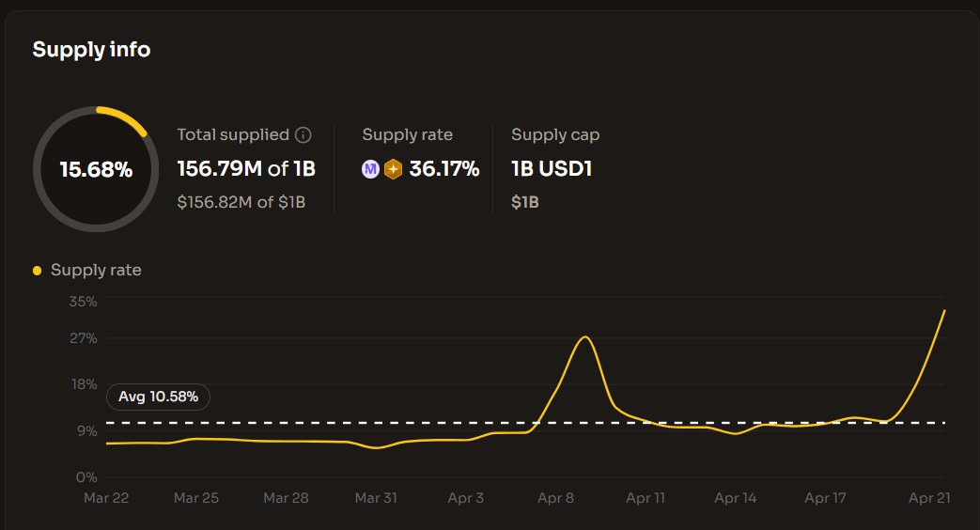The height and width of the screenshot is (530, 980).
Task: Click the Supply cap label
Action: [x=555, y=135]
